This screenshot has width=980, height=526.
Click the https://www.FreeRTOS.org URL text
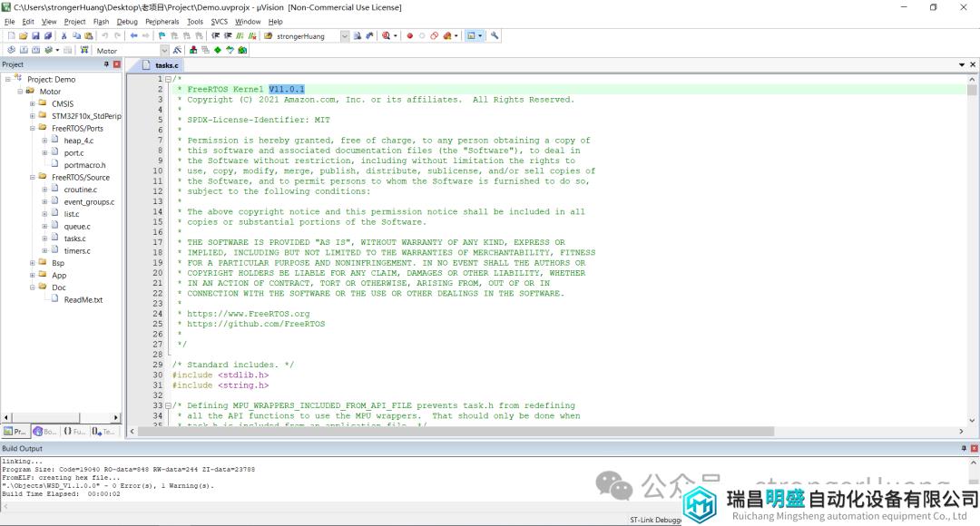click(x=248, y=314)
